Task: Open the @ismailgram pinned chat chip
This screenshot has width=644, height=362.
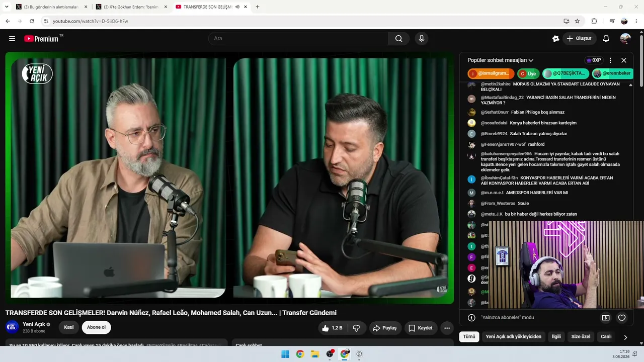Action: coord(491,73)
